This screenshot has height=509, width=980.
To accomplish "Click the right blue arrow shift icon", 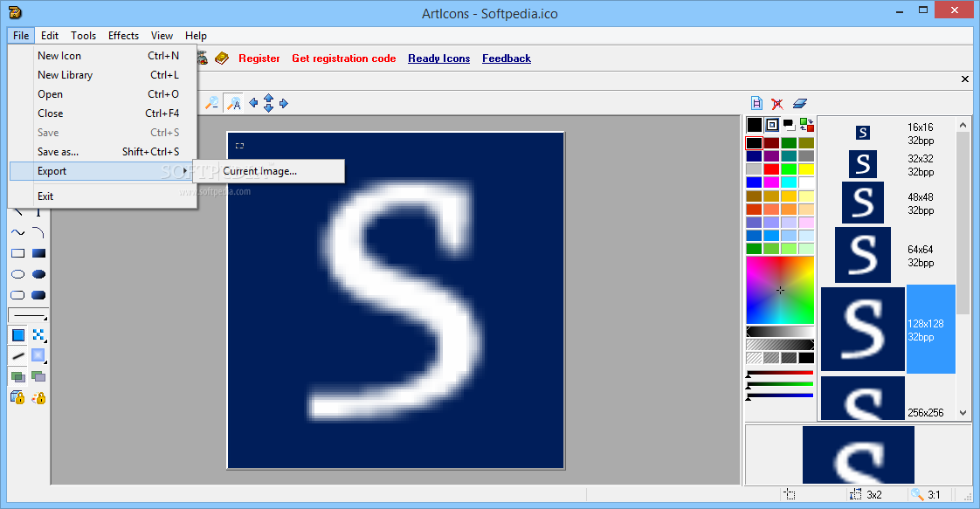I will (x=284, y=103).
